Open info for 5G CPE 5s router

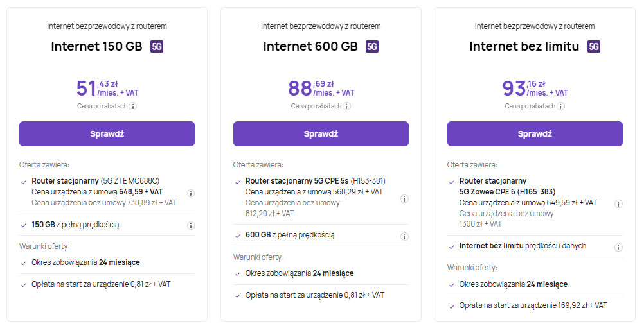click(404, 198)
